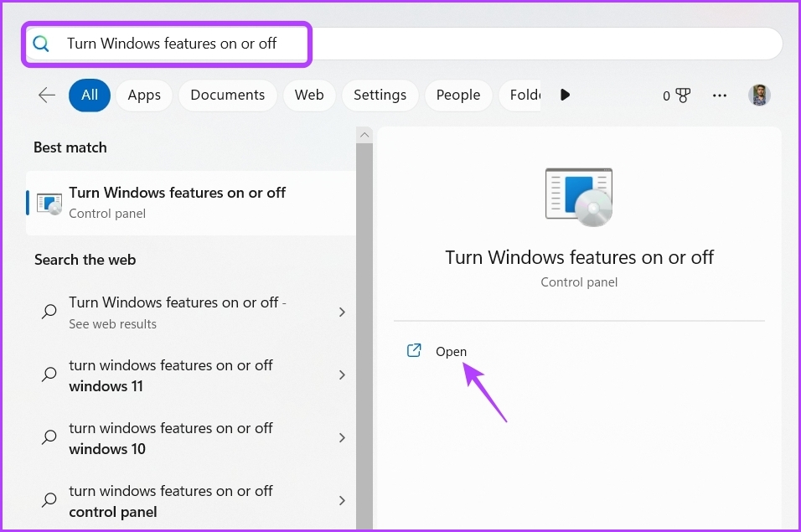801x532 pixels.
Task: Click Open to launch Windows features
Action: [x=451, y=352]
